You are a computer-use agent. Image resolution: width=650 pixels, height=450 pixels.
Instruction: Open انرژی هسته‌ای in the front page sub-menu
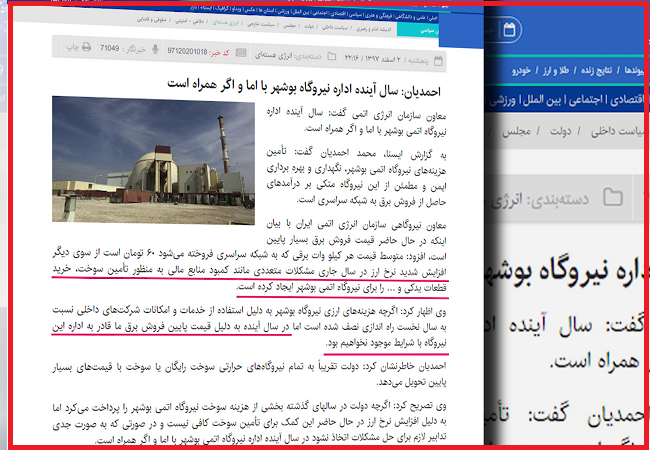coord(226,22)
